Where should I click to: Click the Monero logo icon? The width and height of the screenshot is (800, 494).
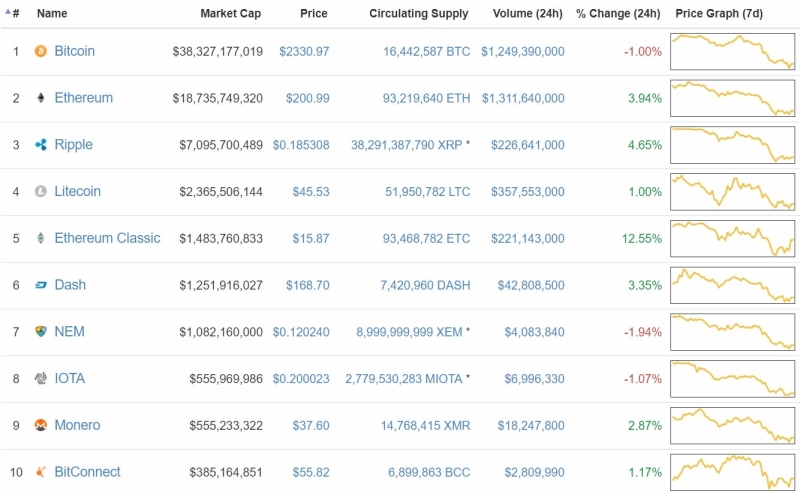tap(40, 425)
